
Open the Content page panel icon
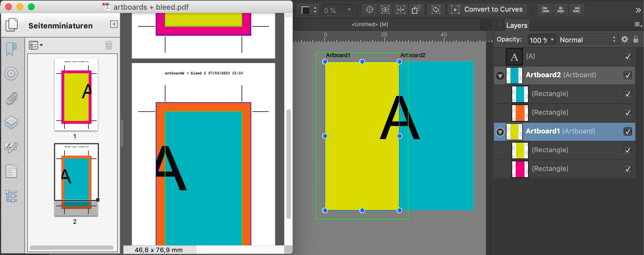[11, 172]
